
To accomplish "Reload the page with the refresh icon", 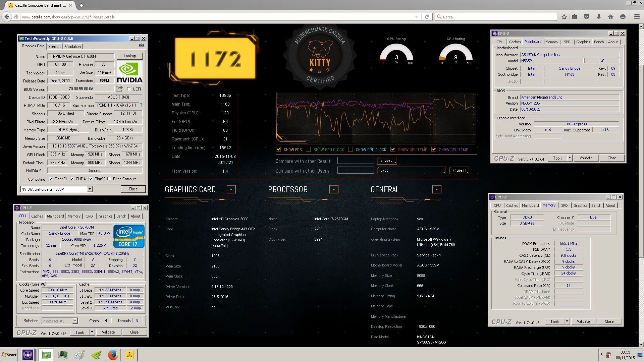I will click(x=427, y=17).
